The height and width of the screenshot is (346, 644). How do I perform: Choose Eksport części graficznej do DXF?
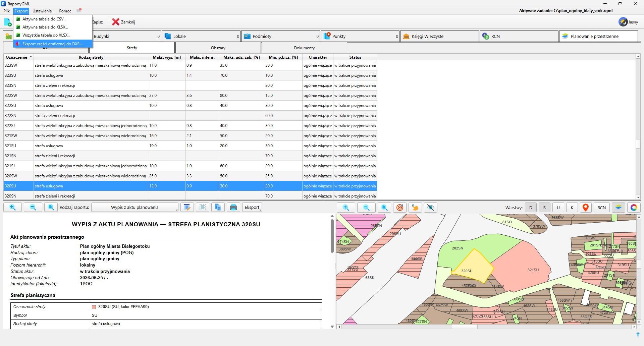pos(52,44)
